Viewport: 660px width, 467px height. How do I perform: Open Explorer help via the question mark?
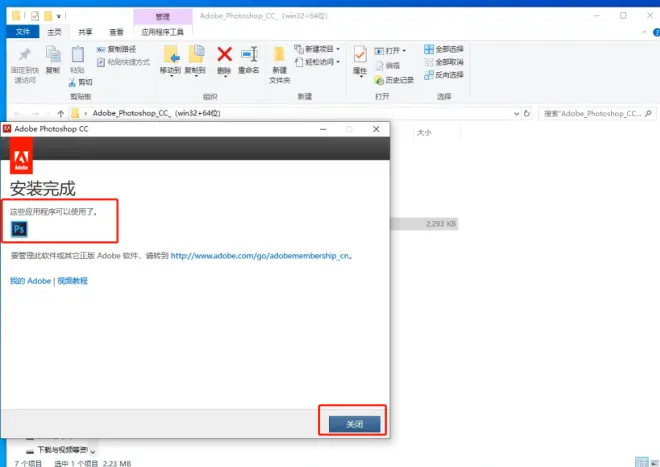[656, 32]
